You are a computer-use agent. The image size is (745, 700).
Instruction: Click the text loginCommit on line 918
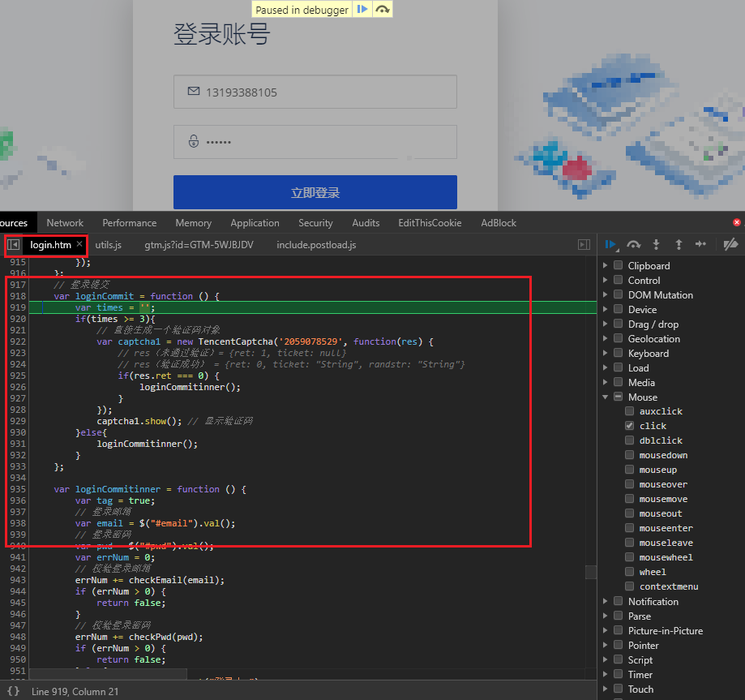105,296
